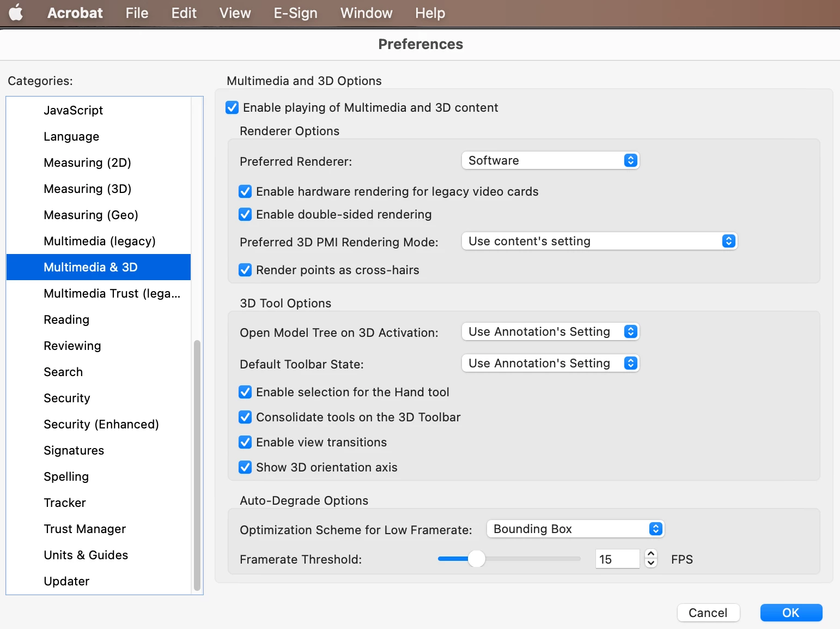Select Security (Enhanced) category

(99, 424)
